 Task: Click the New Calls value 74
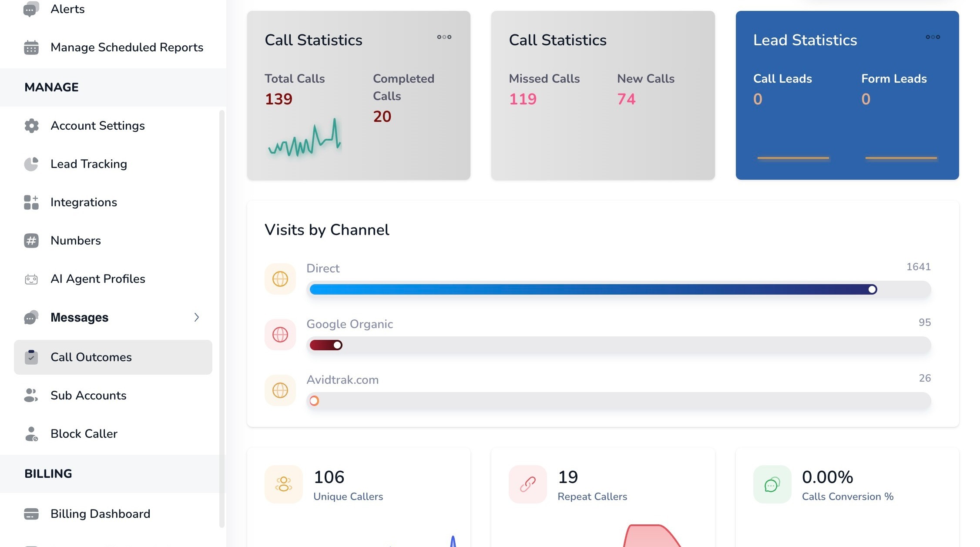coord(626,99)
